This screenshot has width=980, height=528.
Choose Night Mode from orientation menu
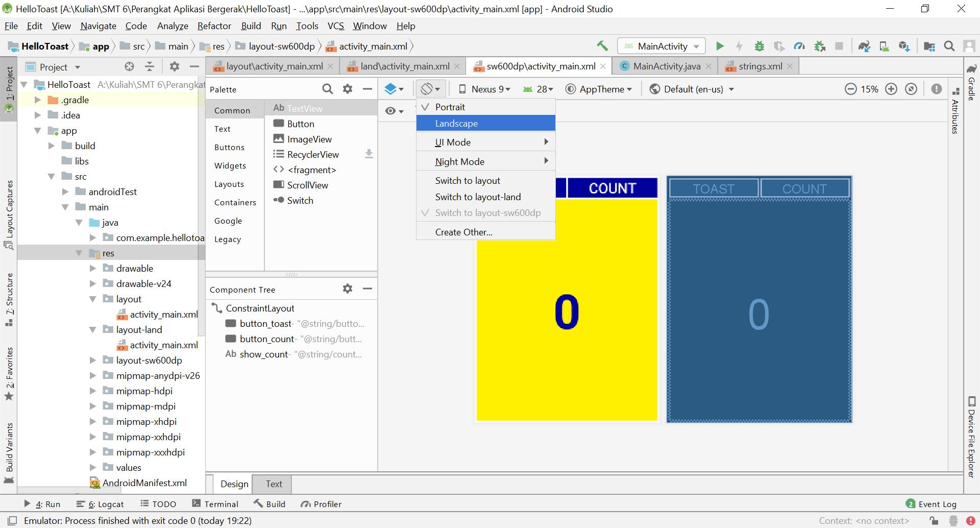[460, 161]
